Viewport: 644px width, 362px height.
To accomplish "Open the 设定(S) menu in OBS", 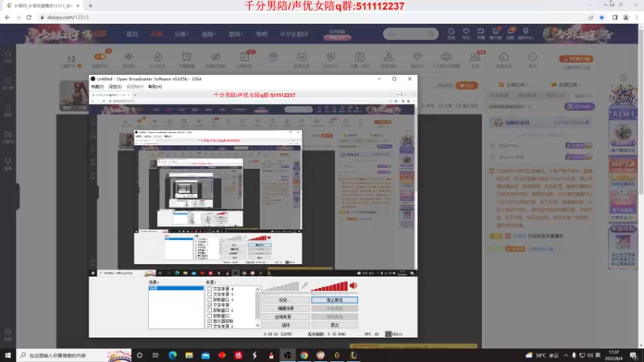I will tap(115, 87).
